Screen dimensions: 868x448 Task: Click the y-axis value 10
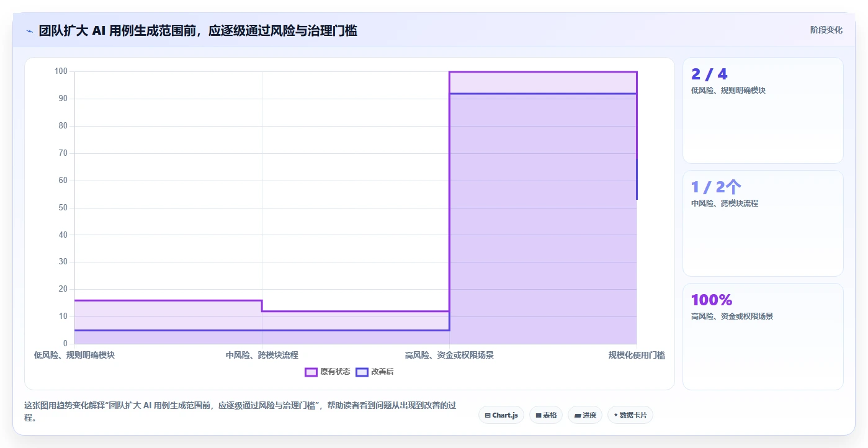(x=63, y=316)
